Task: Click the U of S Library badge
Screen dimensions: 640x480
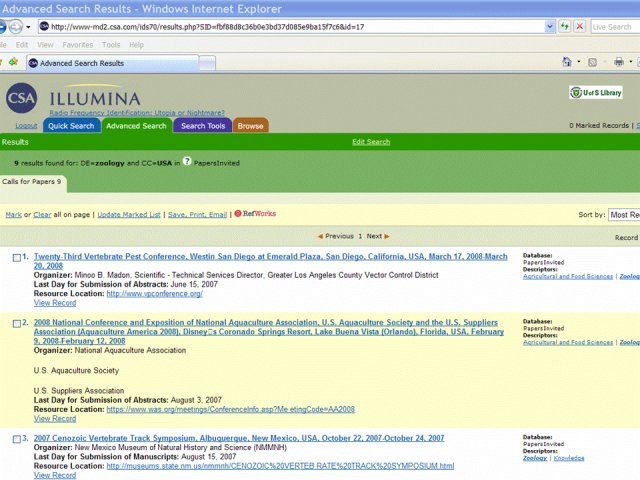Action: click(596, 93)
